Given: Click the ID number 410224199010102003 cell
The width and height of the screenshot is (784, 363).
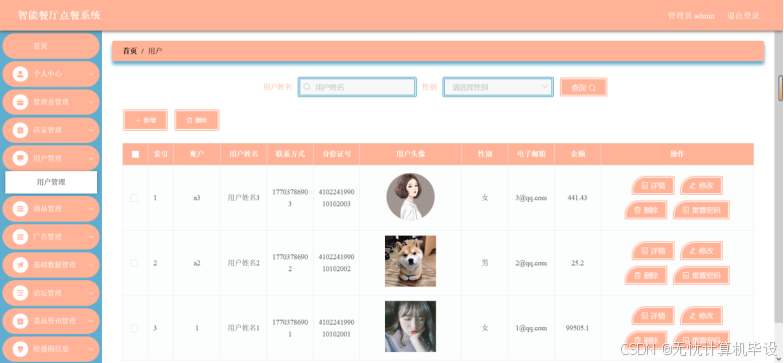Looking at the screenshot, I should (x=336, y=198).
